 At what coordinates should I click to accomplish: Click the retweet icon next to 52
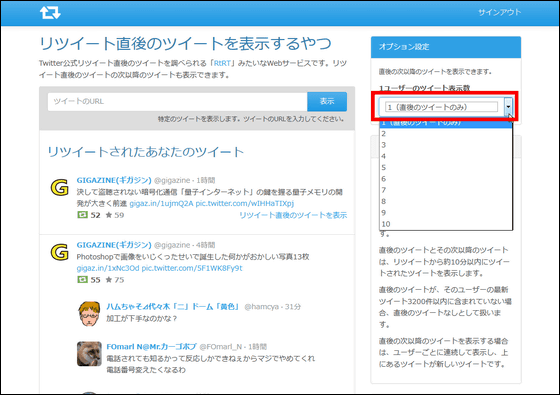point(82,215)
